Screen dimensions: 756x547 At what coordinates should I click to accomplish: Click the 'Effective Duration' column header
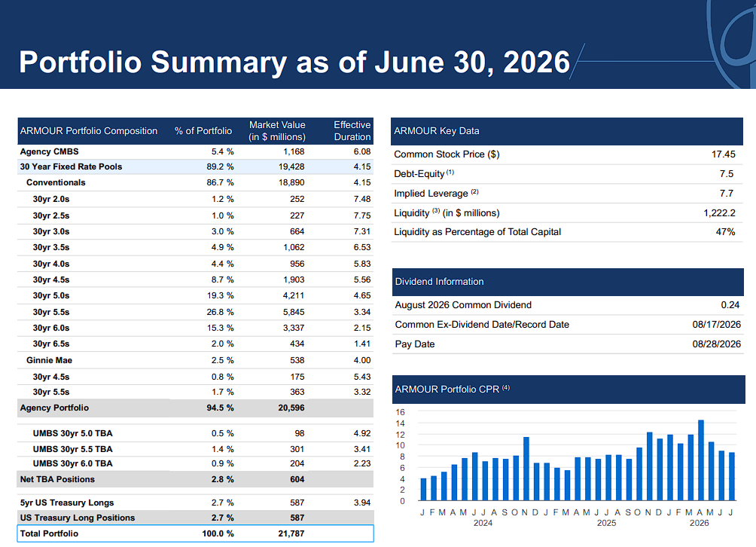[352, 130]
